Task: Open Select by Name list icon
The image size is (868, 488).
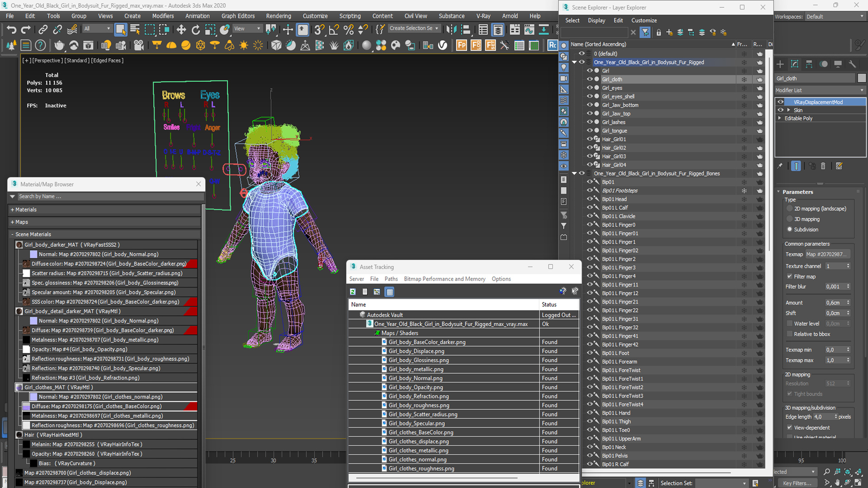Action: pyautogui.click(x=135, y=30)
